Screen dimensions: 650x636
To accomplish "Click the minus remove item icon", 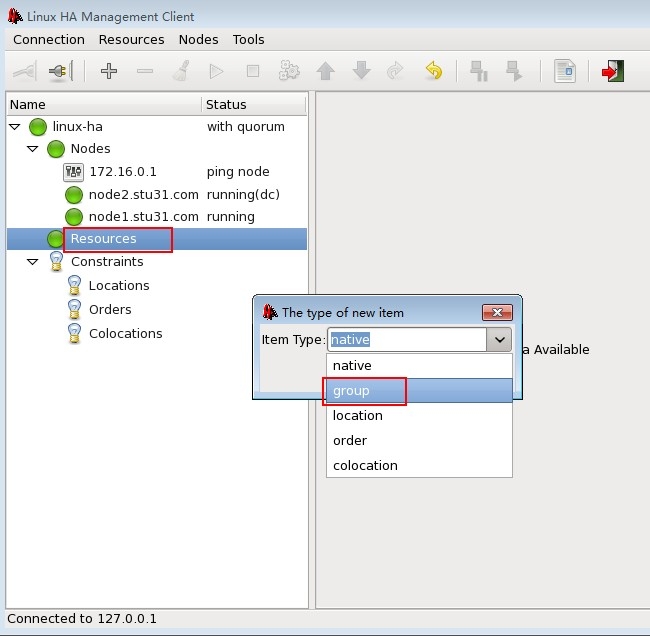I will click(145, 71).
